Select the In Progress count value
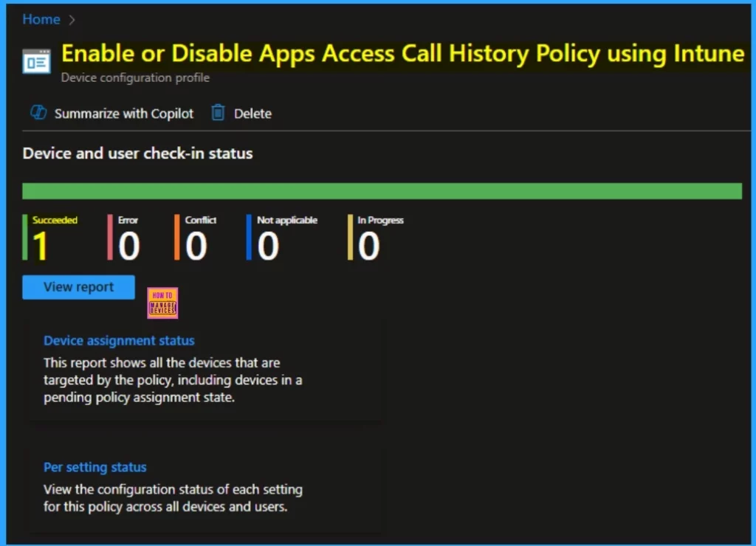 point(368,246)
